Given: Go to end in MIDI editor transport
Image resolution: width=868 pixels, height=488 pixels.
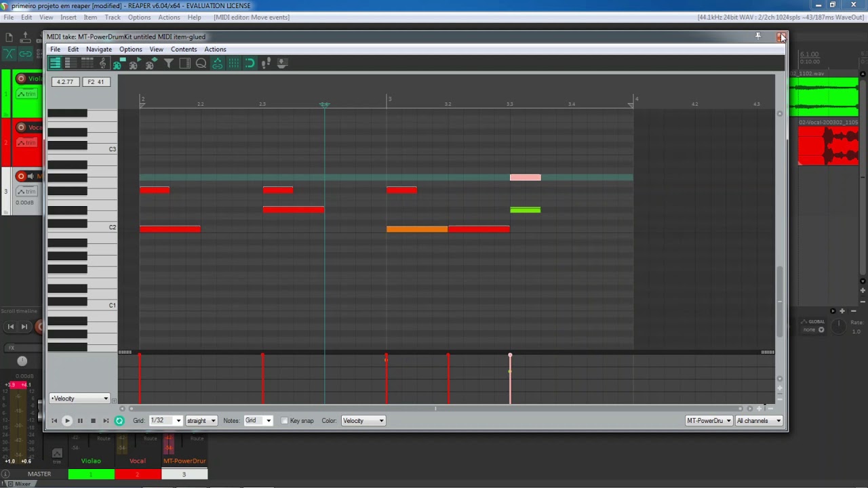Looking at the screenshot, I should pos(106,421).
